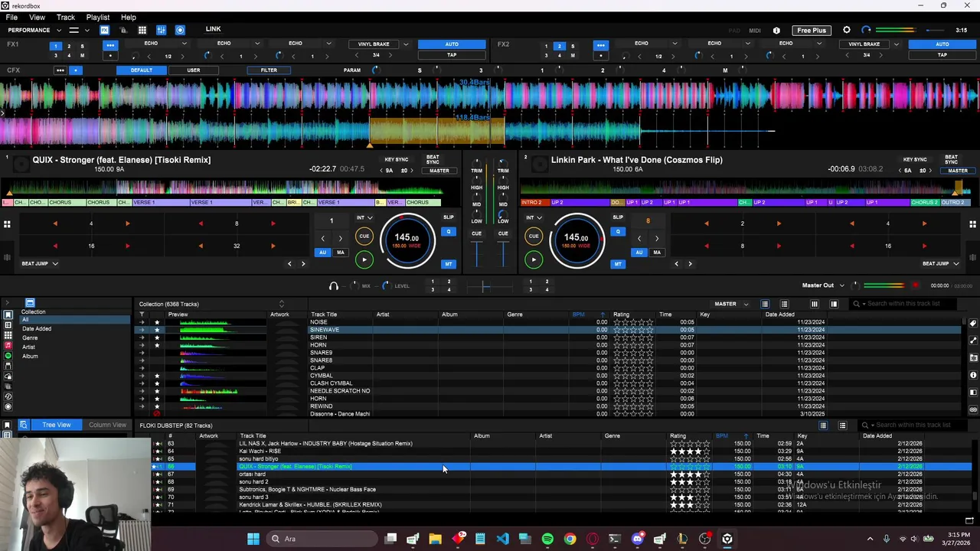Expand FX1 VINYL BRAKE release dropdown
Screen dimensions: 980x551
click(x=406, y=44)
